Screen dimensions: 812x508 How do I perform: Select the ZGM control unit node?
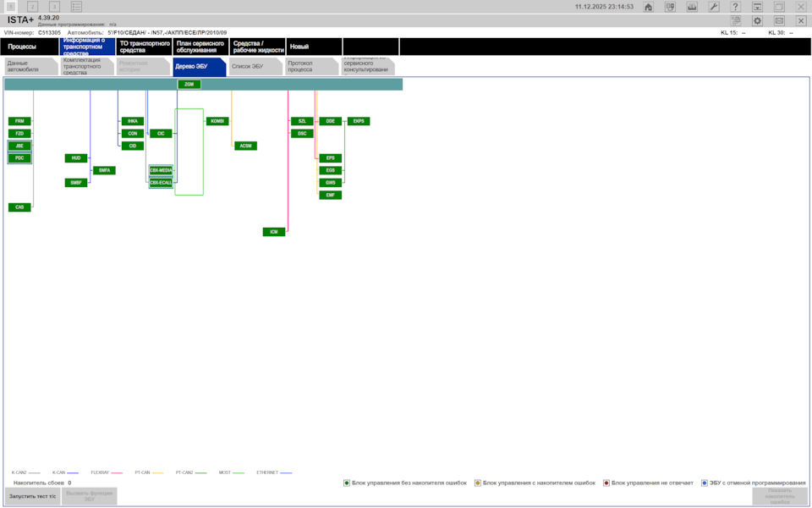tap(189, 84)
